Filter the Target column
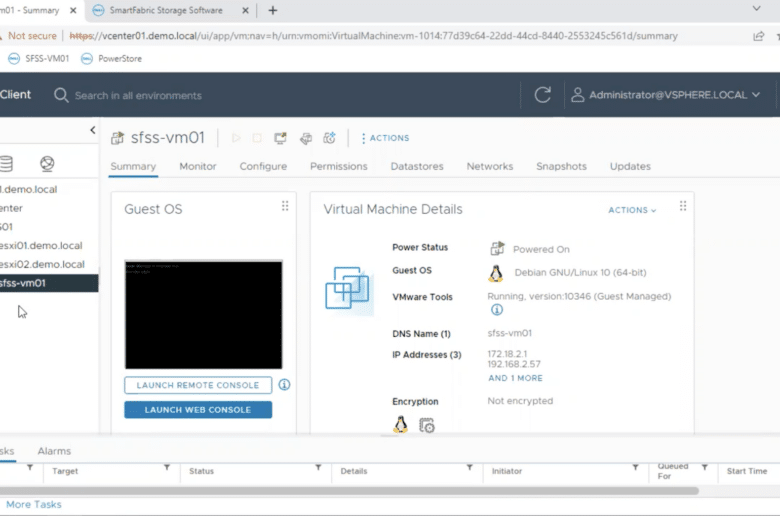The width and height of the screenshot is (780, 516). coord(167,467)
